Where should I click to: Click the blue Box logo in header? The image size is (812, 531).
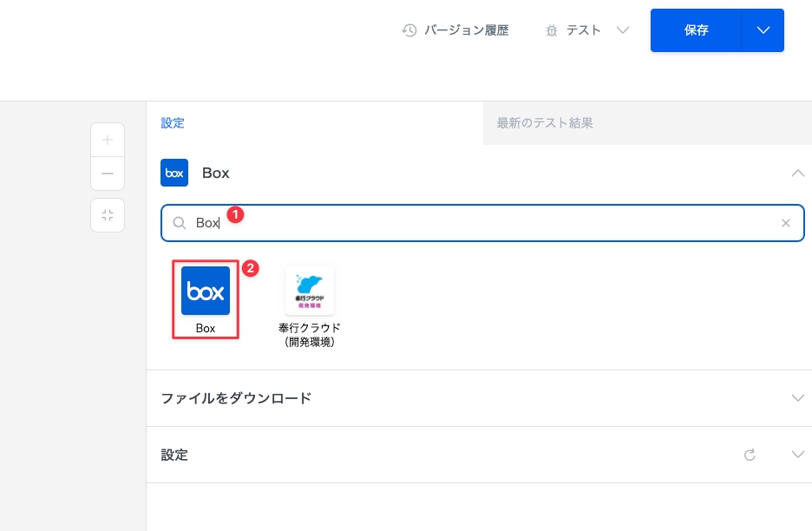pyautogui.click(x=174, y=173)
